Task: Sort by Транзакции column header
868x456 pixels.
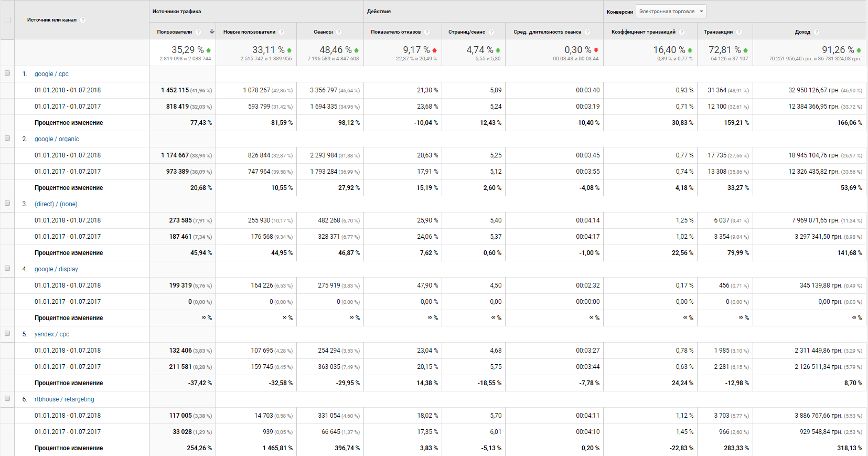Action: click(719, 32)
